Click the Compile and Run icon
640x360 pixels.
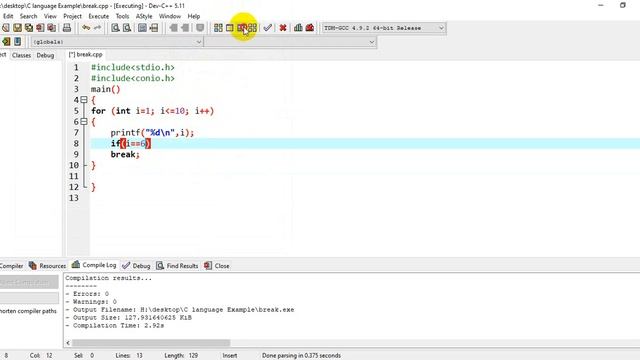click(x=242, y=28)
